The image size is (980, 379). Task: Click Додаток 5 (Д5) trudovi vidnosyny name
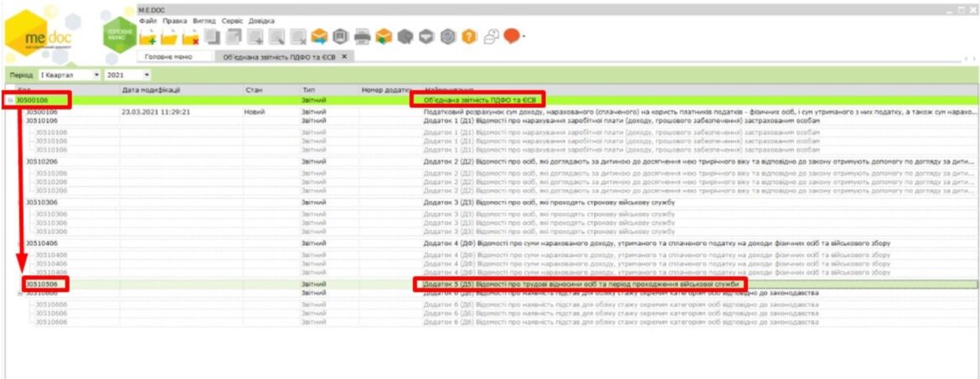pyautogui.click(x=581, y=284)
